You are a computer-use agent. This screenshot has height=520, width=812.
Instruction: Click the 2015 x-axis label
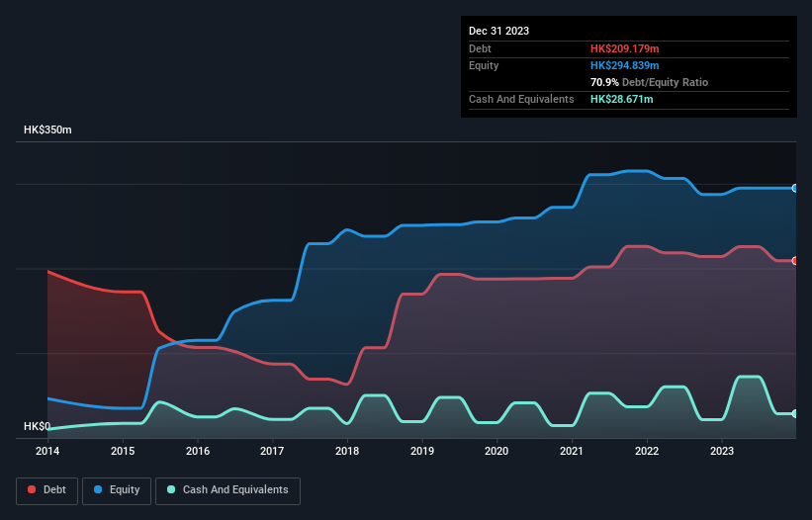pos(123,451)
